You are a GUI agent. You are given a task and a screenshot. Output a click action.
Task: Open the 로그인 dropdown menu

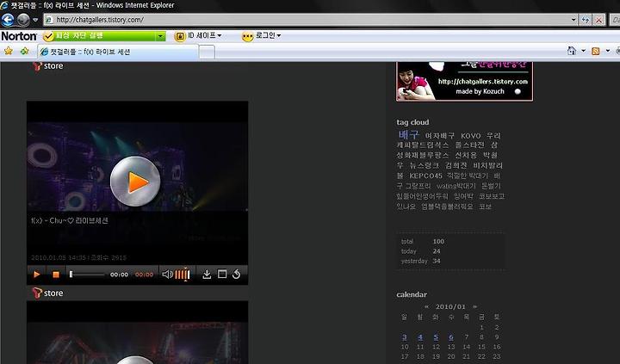[x=268, y=35]
